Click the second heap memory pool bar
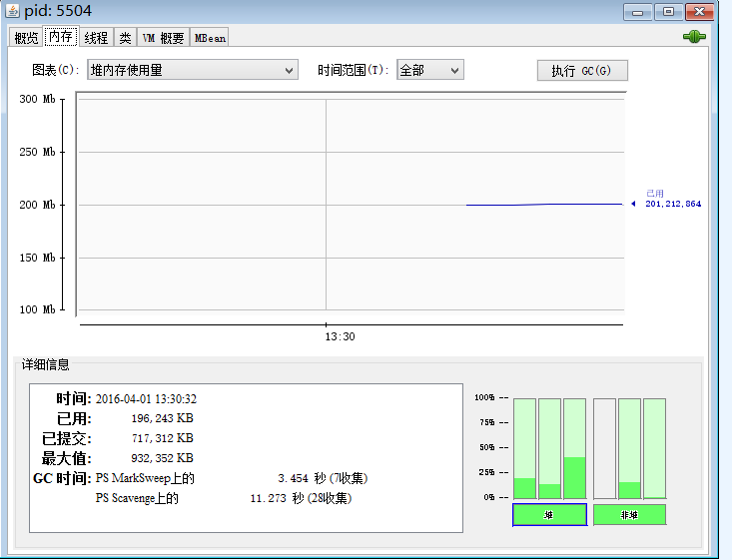This screenshot has height=560, width=732. [549, 448]
